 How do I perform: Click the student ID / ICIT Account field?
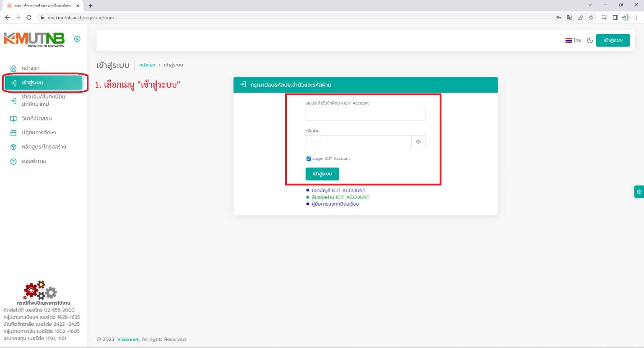(365, 114)
